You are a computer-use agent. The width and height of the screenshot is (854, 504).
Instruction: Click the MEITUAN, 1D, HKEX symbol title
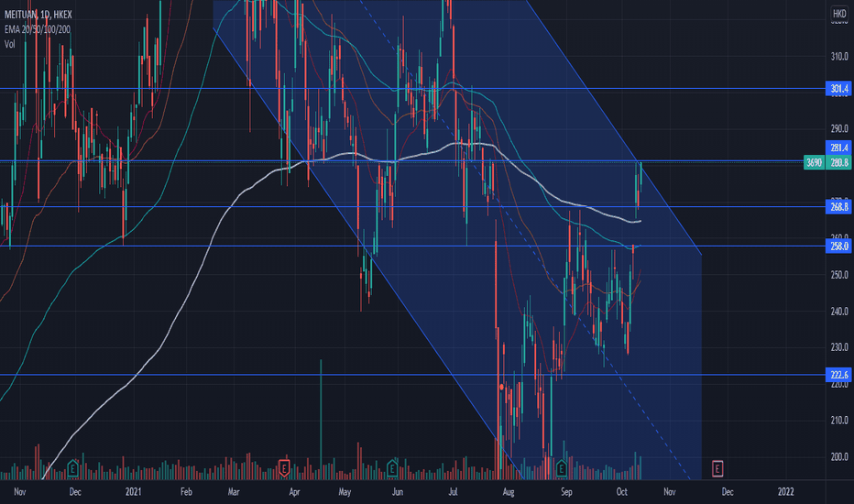38,15
